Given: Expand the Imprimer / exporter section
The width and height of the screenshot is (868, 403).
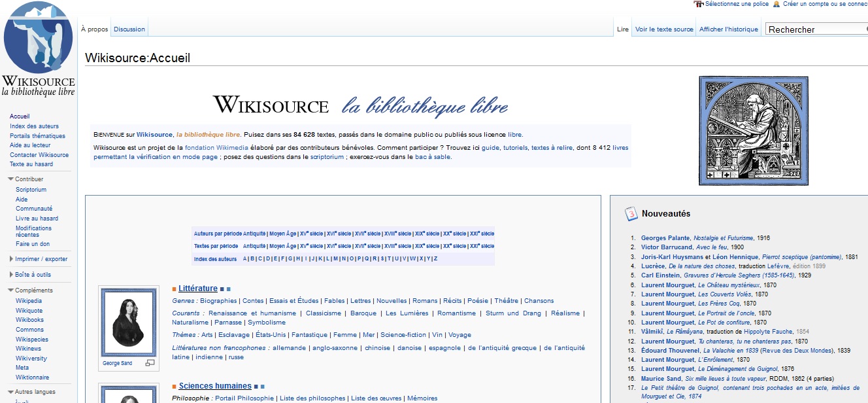Looking at the screenshot, I should point(11,259).
